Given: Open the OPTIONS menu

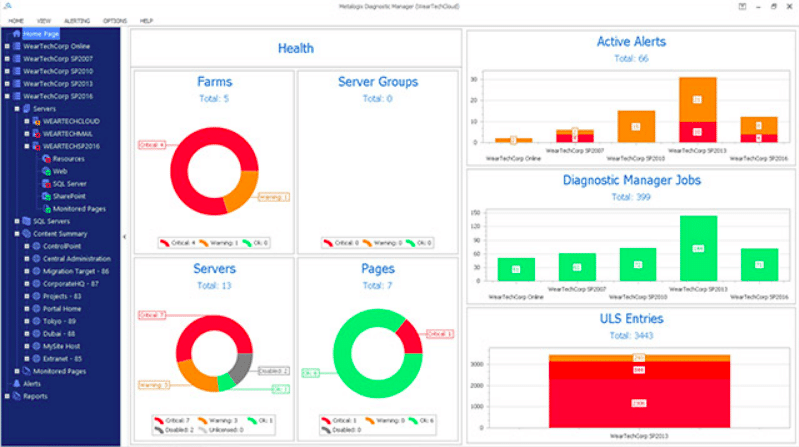Looking at the screenshot, I should click(115, 21).
